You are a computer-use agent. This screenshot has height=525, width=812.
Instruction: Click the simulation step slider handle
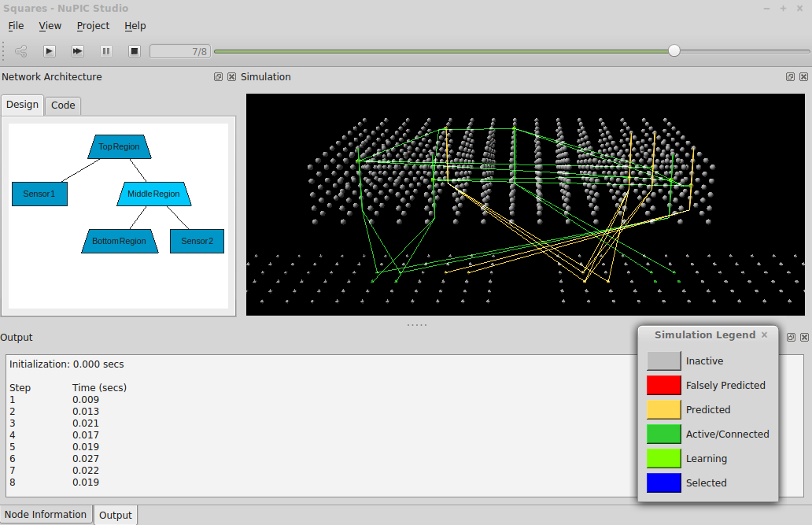674,51
